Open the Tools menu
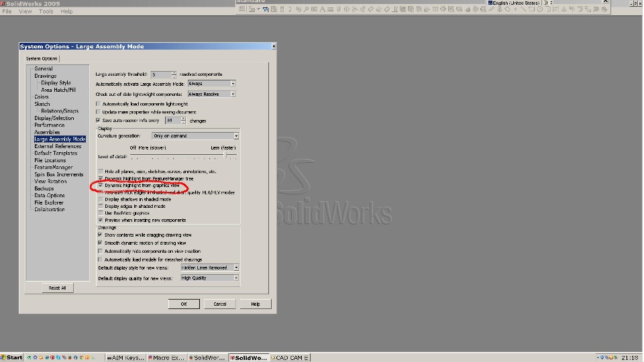 click(x=46, y=11)
